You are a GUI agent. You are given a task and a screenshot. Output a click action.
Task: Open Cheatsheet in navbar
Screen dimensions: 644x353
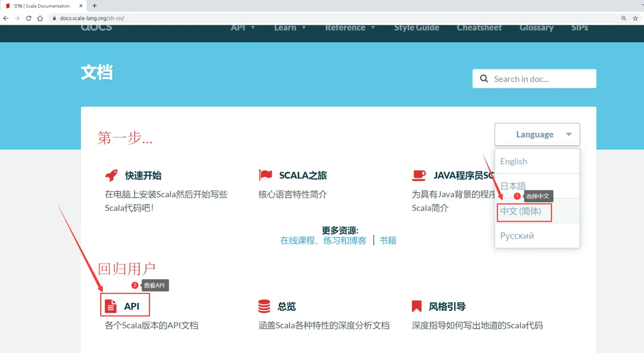coord(479,27)
